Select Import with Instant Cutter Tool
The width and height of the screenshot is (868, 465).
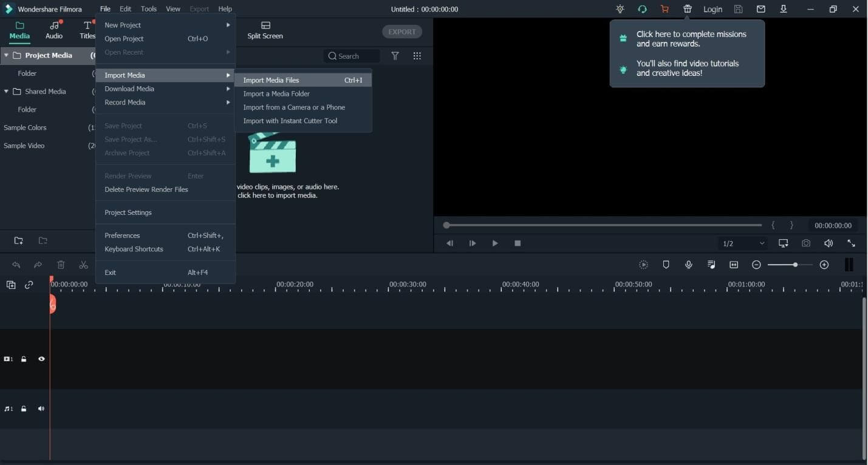click(303, 121)
